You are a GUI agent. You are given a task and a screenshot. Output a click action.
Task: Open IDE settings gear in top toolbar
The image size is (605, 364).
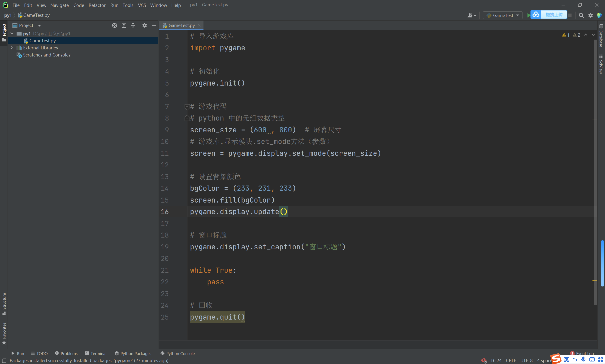591,15
